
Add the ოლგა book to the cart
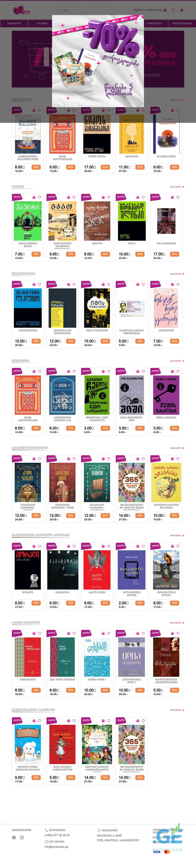138,197
